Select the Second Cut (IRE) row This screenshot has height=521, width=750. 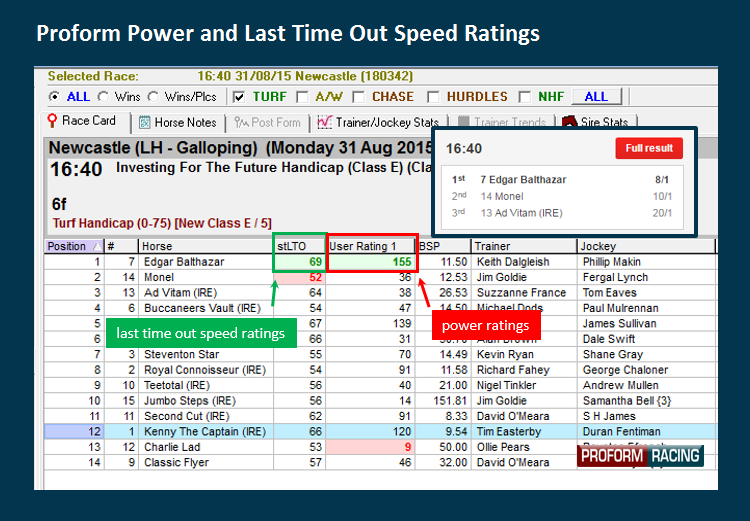coord(380,416)
